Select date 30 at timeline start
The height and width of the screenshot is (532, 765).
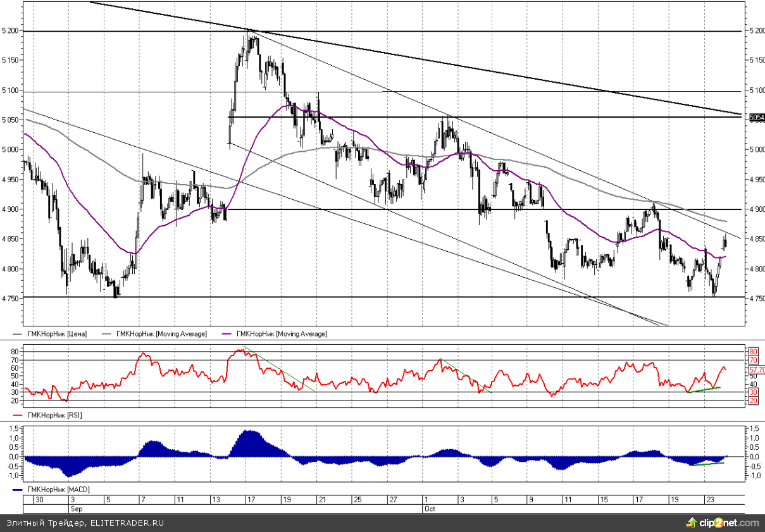point(39,500)
